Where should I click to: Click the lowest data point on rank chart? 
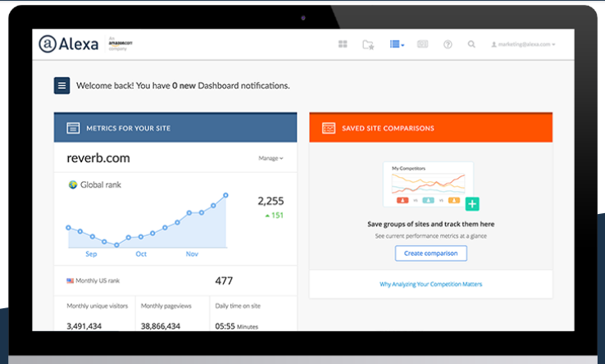[116, 245]
